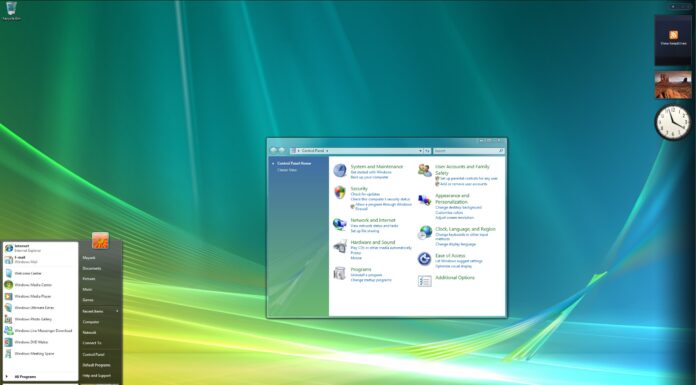
Task: Expand the Recent Items submenu arrow
Action: pos(117,311)
